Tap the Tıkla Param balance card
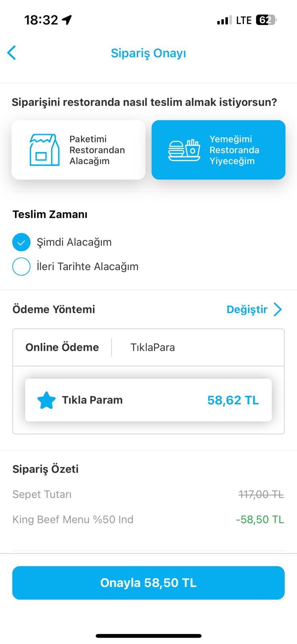Viewport: 297px width, 644px height. pyautogui.click(x=148, y=400)
